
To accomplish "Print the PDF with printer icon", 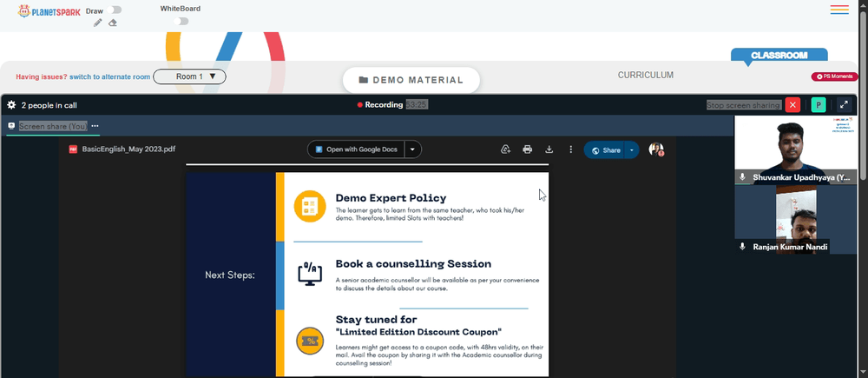I will (x=528, y=149).
